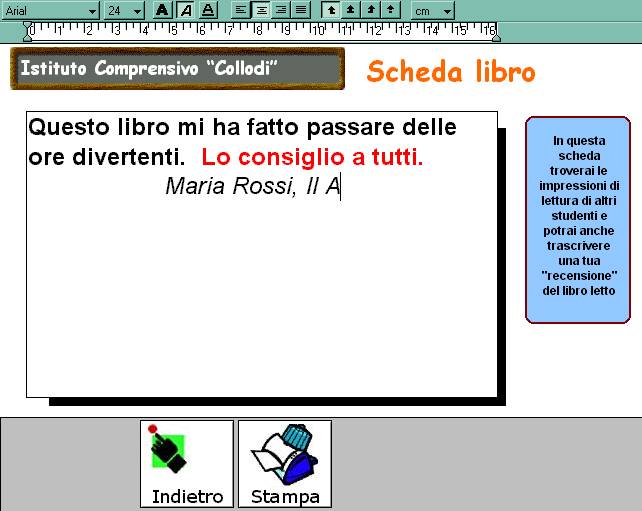This screenshot has height=511, width=642.
Task: Click the Istituto Comprensivo "Collodi" banner
Action: pyautogui.click(x=177, y=68)
